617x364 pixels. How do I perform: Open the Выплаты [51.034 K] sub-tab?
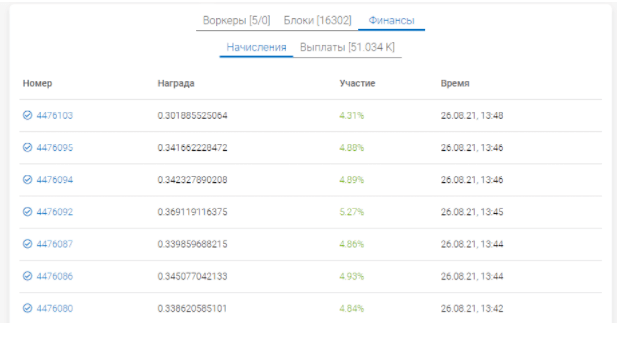(x=347, y=47)
